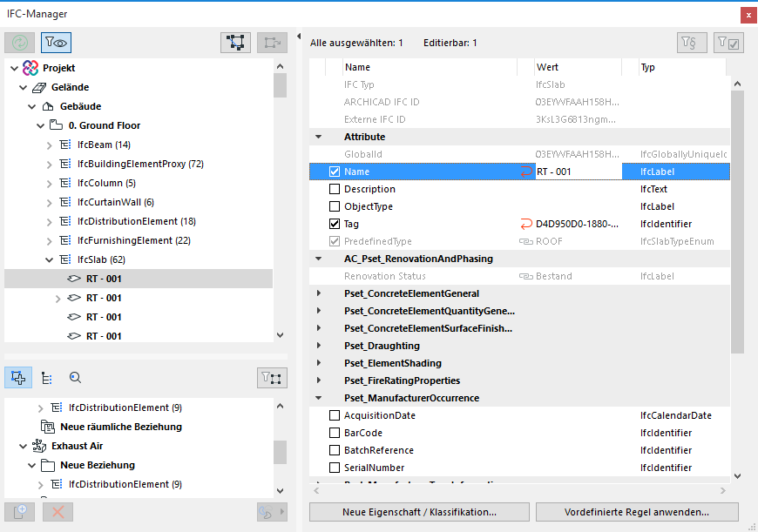Enable the Description attribute checkbox
This screenshot has height=532, width=758.
coord(335,189)
